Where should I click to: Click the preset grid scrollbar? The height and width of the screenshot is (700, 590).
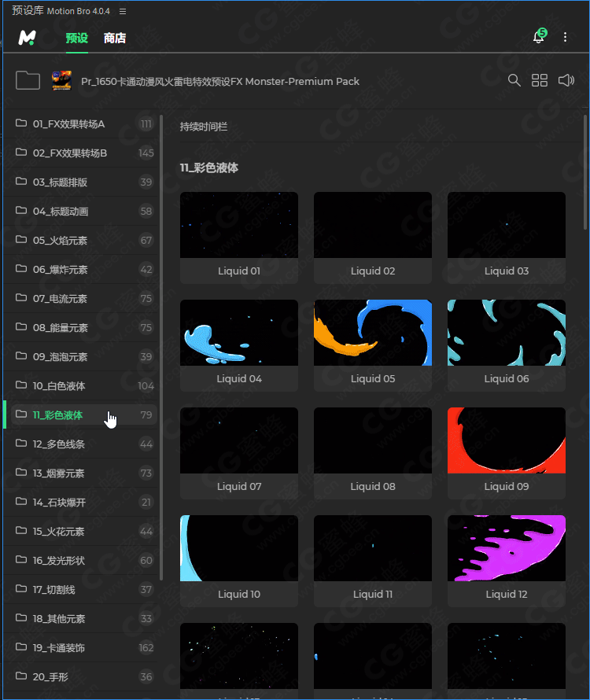585,172
